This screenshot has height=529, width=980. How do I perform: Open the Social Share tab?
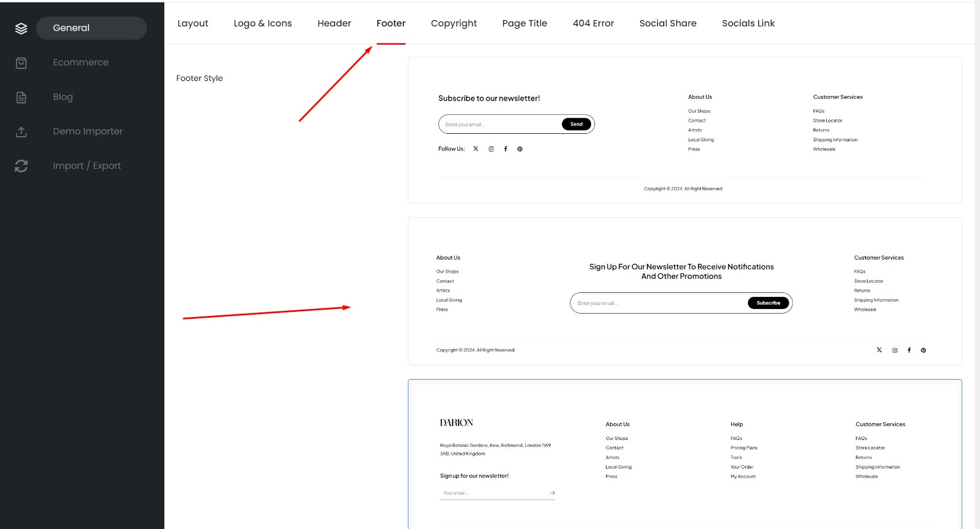point(668,24)
